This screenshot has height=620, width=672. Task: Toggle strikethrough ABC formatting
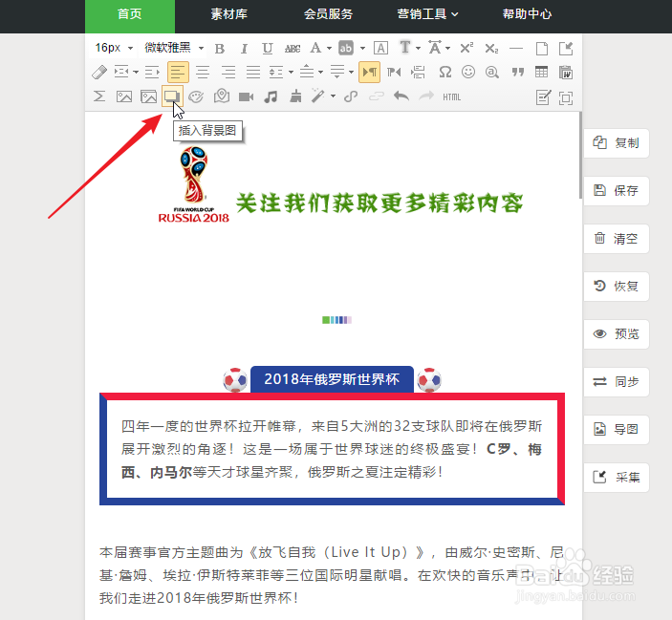(293, 49)
